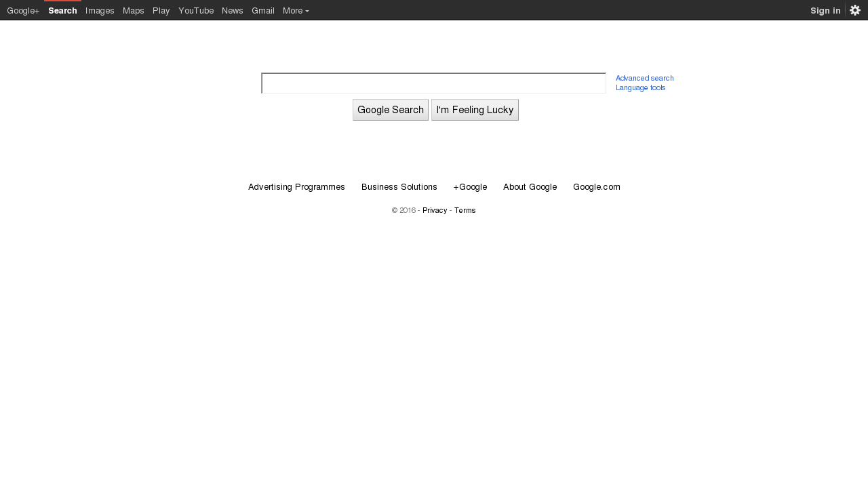This screenshot has height=488, width=868.
Task: Click the Sign in link
Action: [825, 10]
